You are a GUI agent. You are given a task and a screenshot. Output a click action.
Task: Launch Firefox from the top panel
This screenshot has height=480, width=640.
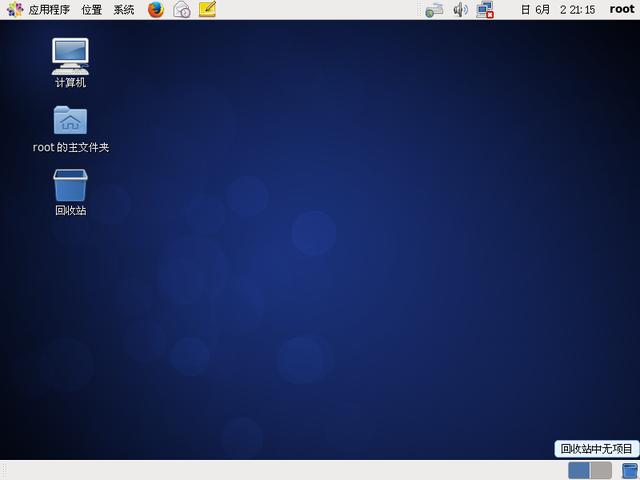tap(156, 9)
